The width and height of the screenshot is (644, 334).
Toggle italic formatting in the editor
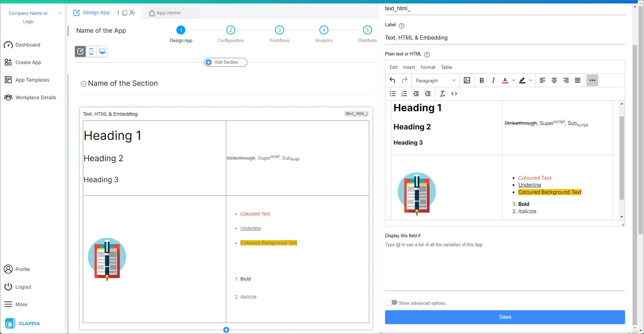coord(493,80)
